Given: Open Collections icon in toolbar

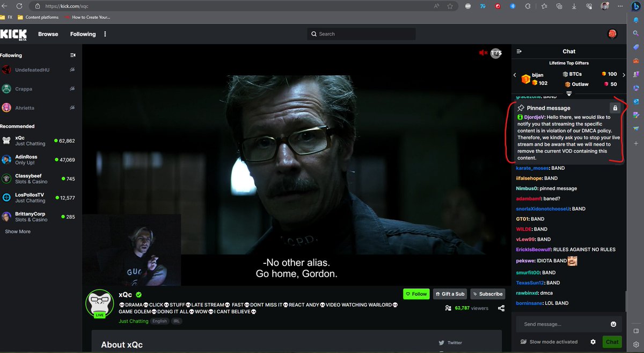Looking at the screenshot, I should point(559,6).
